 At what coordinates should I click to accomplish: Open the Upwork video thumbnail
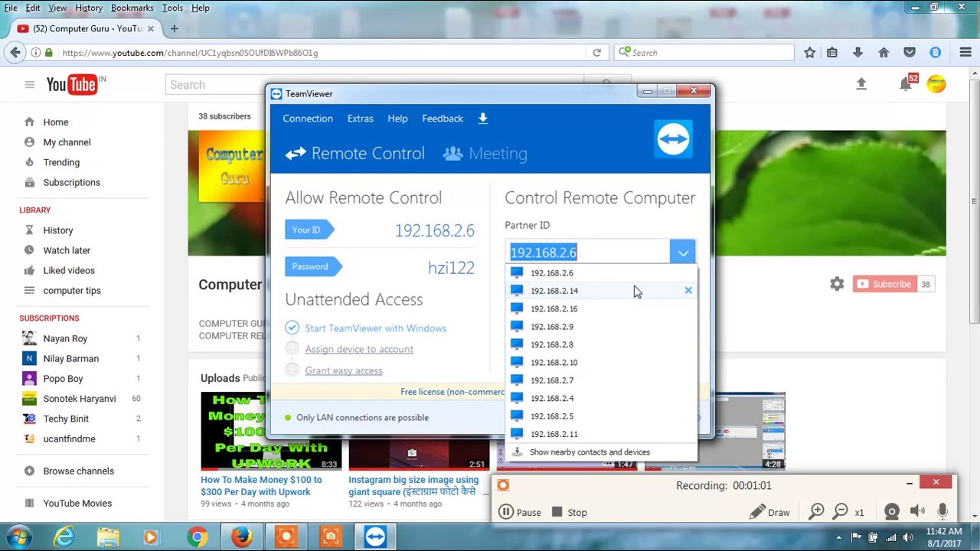click(271, 431)
